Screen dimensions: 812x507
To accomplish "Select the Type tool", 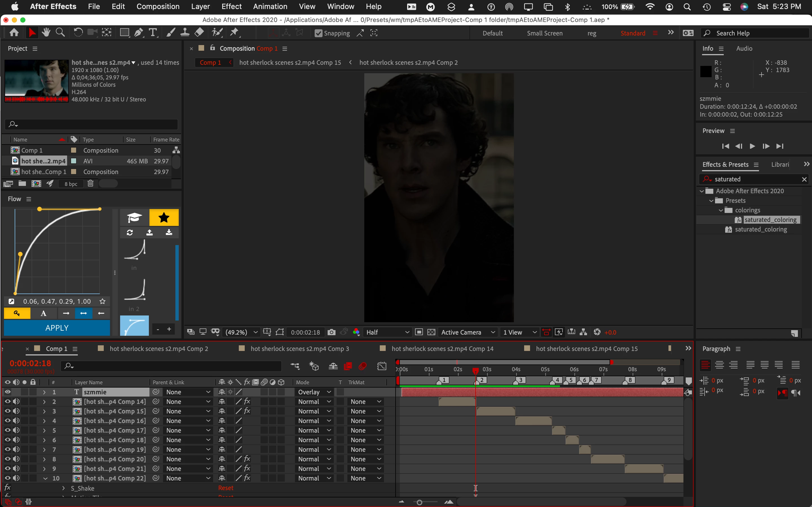I will pos(153,32).
